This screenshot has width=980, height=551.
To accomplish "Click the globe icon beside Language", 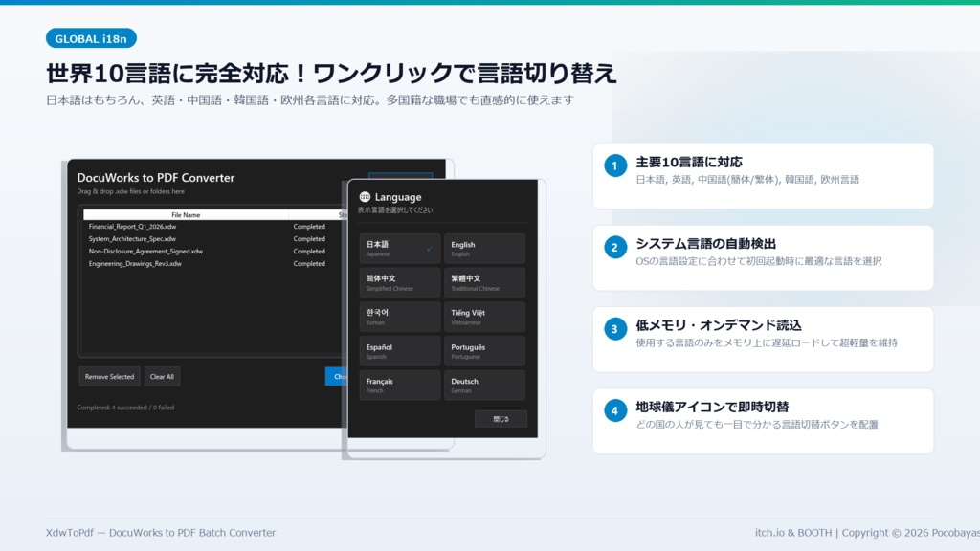I will click(x=365, y=197).
